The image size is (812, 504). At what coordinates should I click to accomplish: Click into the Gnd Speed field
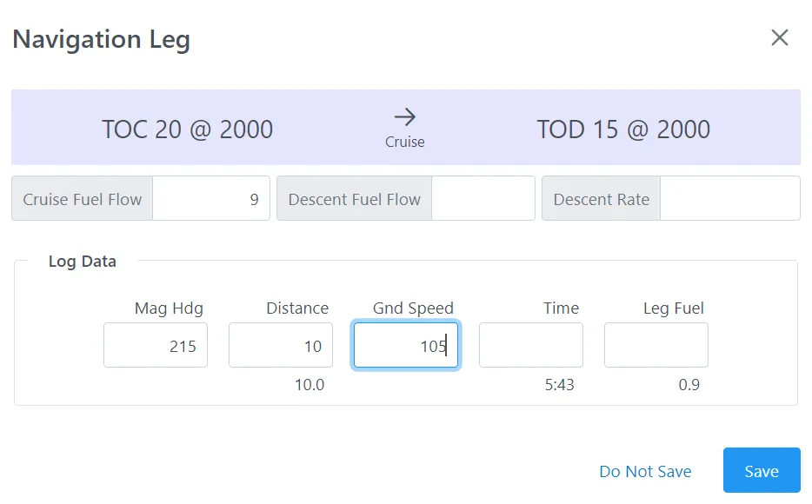pyautogui.click(x=406, y=346)
